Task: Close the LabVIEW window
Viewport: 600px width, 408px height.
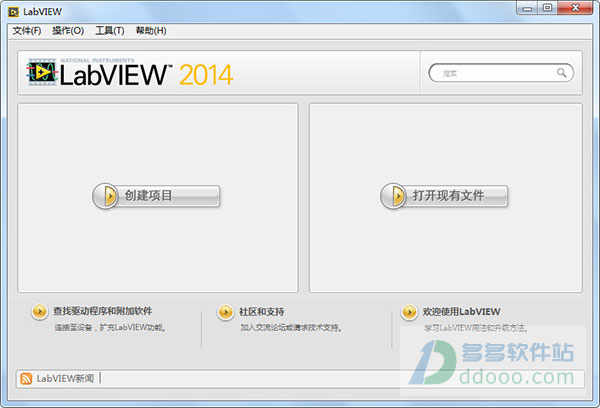Action: [575, 8]
